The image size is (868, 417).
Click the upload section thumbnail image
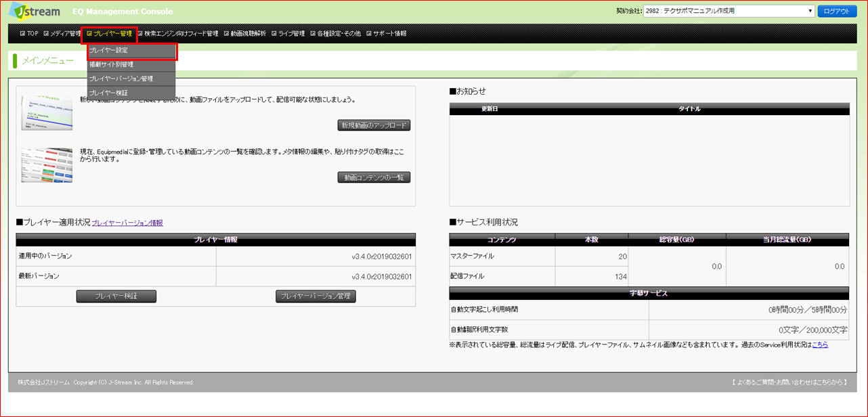coord(47,112)
